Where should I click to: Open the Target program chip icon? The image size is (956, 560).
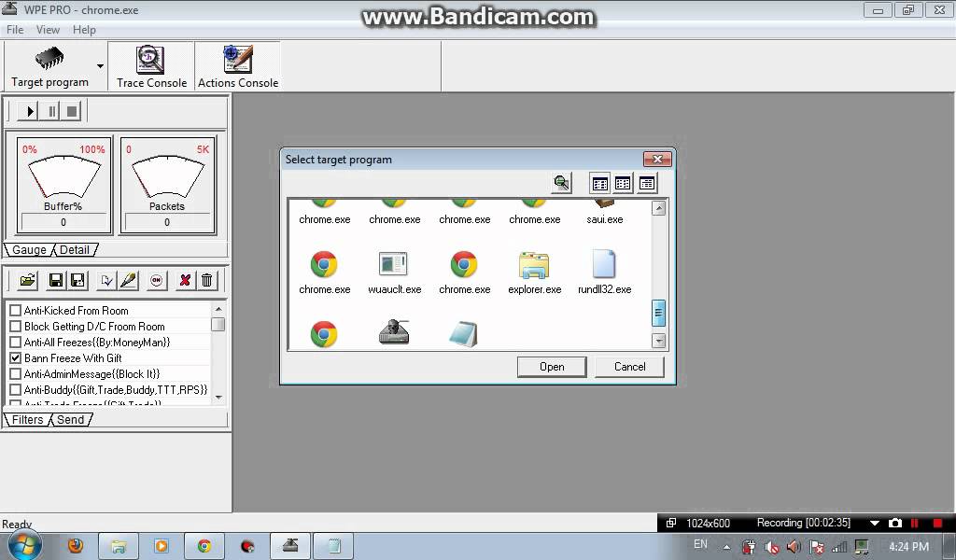point(49,59)
